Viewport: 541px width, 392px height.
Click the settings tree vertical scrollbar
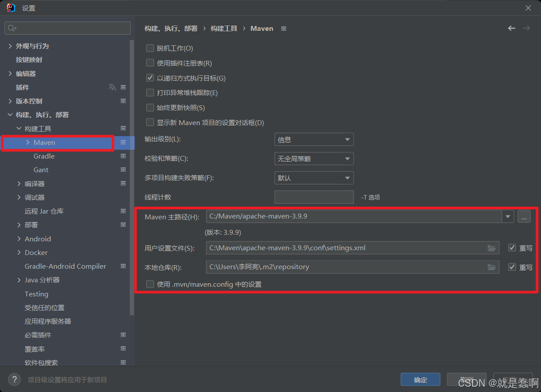(132, 178)
